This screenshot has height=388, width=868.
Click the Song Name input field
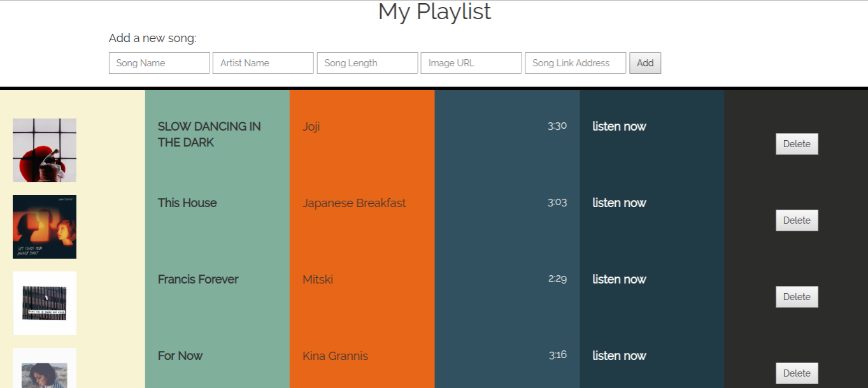[x=159, y=63]
